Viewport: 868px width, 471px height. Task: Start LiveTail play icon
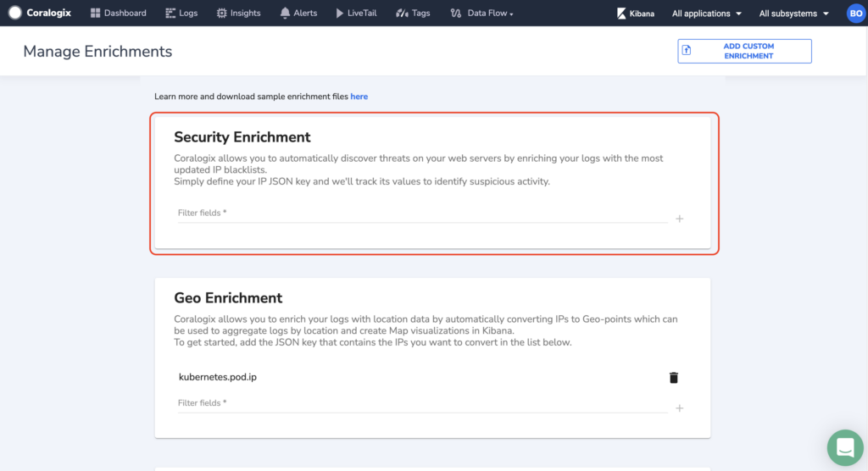point(339,13)
